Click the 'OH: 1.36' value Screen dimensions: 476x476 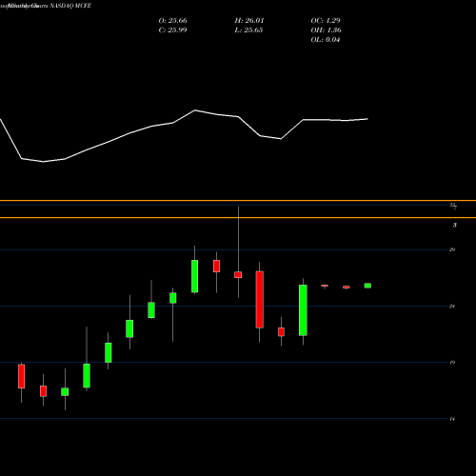326,30
